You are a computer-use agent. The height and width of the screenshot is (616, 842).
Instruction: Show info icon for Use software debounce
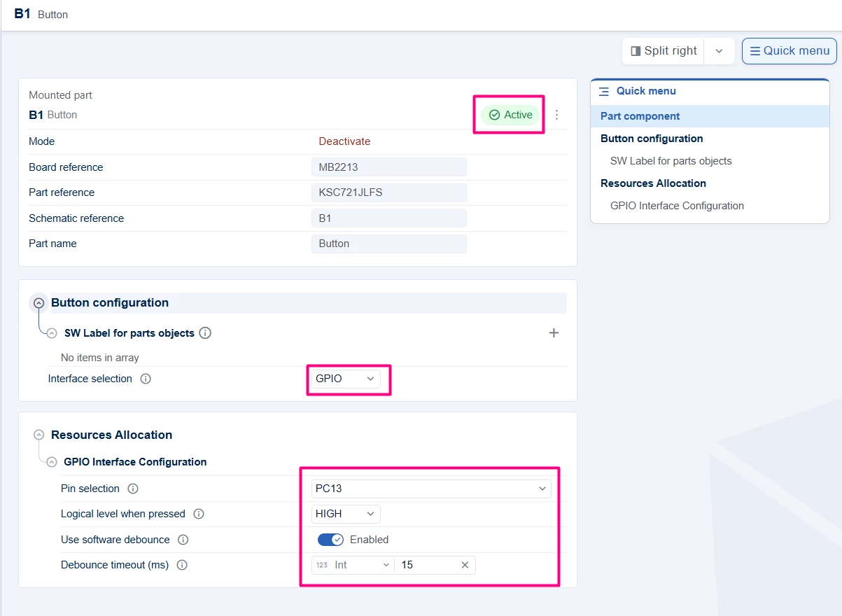click(x=183, y=540)
